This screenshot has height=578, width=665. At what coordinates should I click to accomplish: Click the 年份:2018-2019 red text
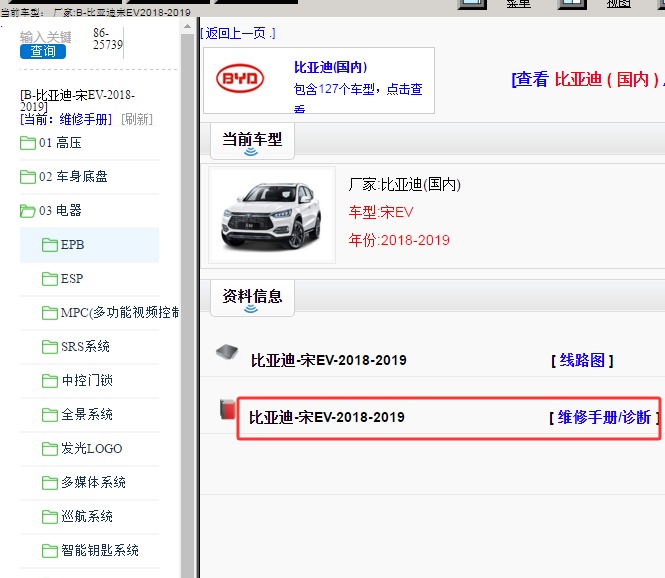click(399, 240)
